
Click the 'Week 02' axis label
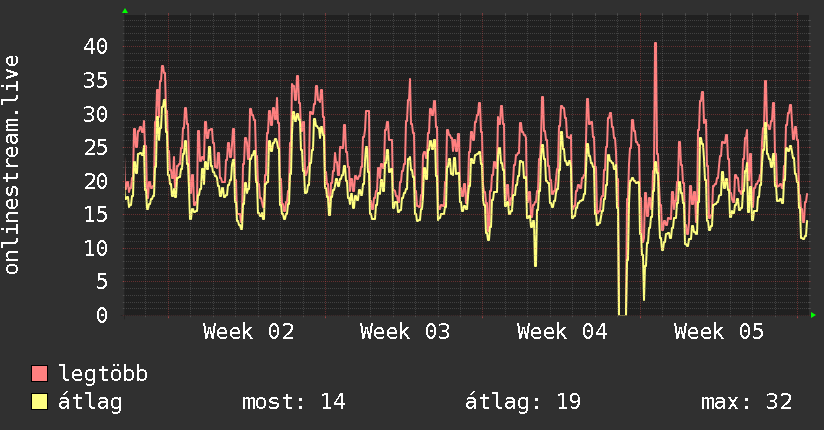pos(249,332)
